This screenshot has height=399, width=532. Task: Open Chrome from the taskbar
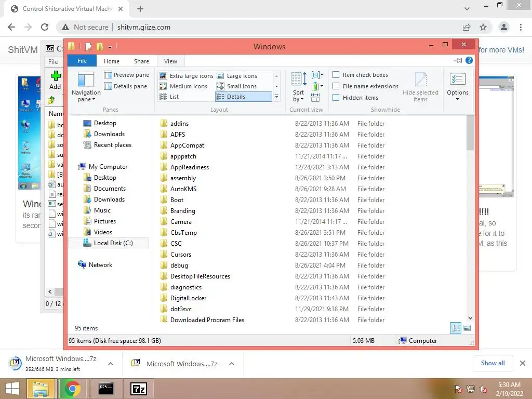(72, 389)
